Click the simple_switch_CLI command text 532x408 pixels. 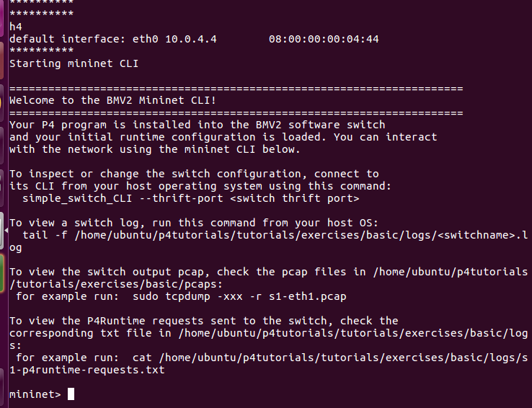coord(77,198)
